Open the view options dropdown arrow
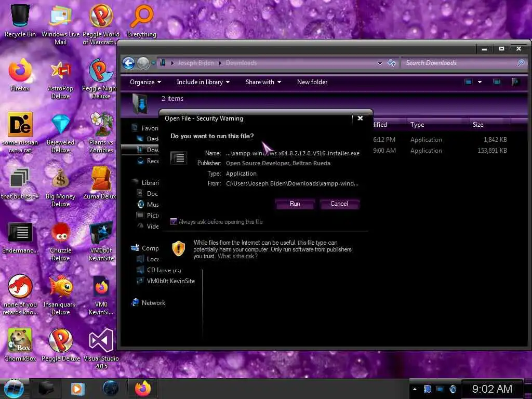532x399 pixels. 480,82
